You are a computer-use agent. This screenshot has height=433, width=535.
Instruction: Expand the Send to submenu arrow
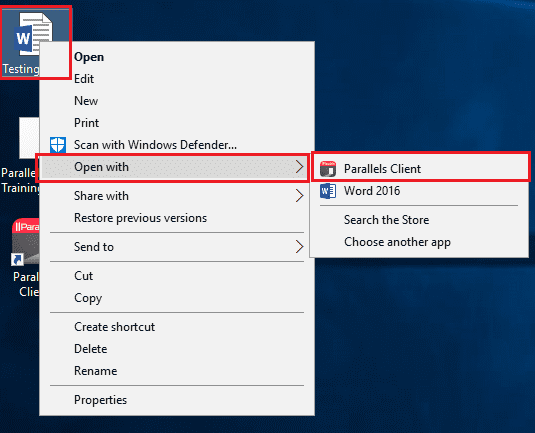(299, 247)
